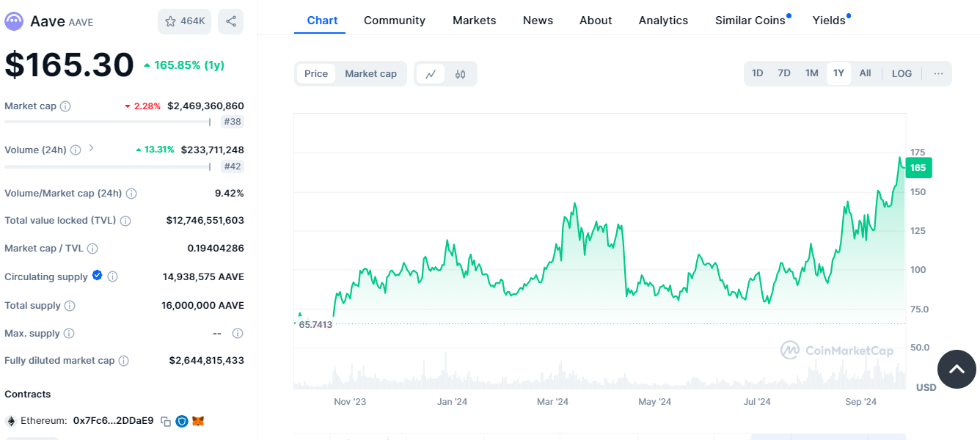Click the share icon button

click(231, 21)
